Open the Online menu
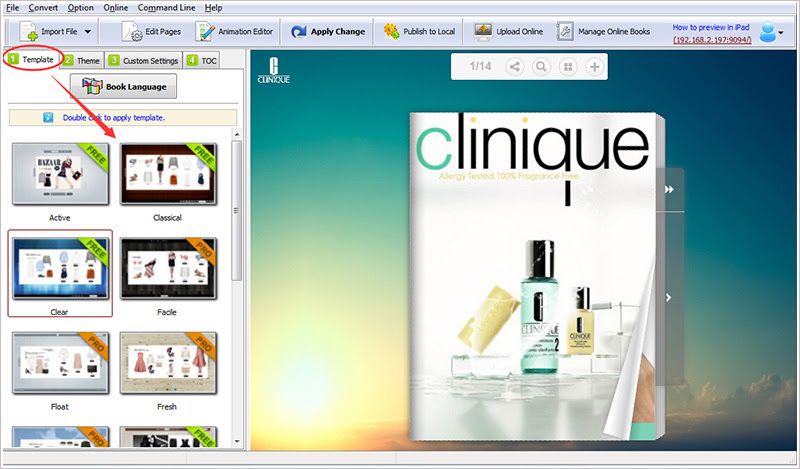The height and width of the screenshot is (469, 800). tap(116, 8)
